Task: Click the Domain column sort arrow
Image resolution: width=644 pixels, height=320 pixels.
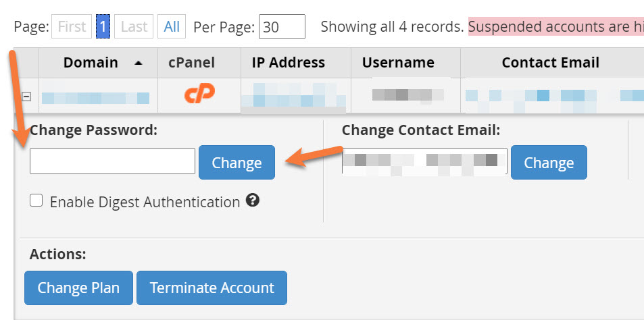Action: pyautogui.click(x=139, y=63)
